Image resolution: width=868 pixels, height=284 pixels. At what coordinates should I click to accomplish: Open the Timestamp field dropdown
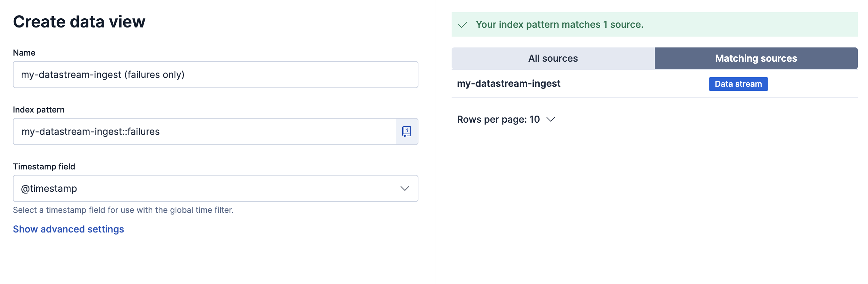215,188
